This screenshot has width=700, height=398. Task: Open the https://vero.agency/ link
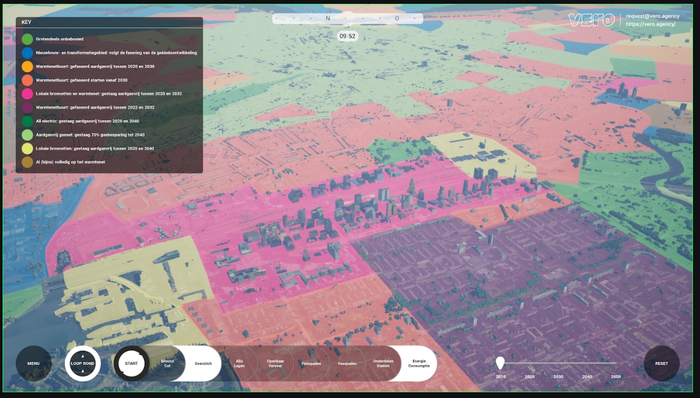pyautogui.click(x=650, y=24)
